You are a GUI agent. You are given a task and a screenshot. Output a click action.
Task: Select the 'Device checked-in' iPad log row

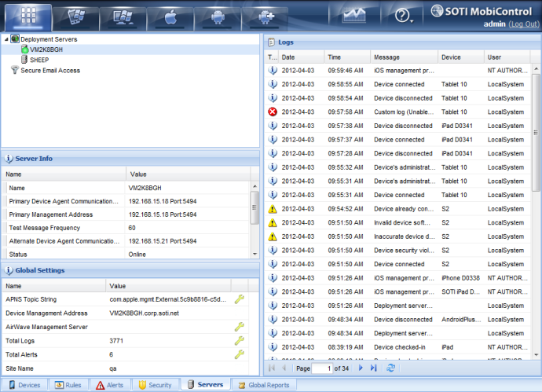tap(397, 347)
